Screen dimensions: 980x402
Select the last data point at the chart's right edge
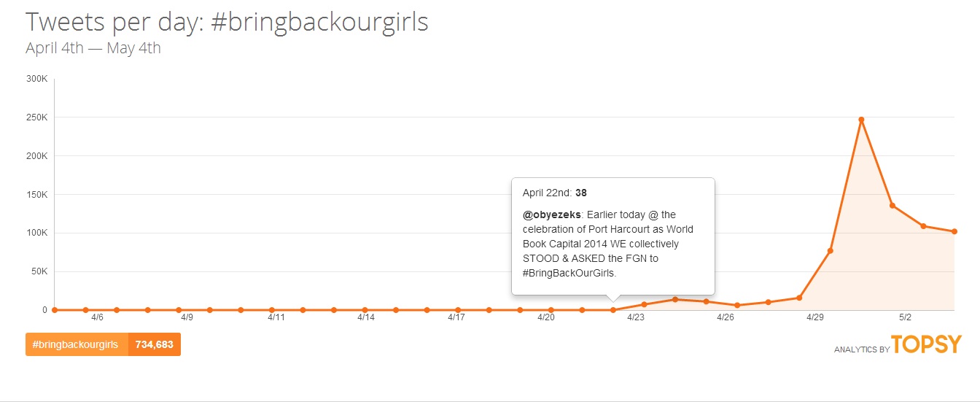pyautogui.click(x=954, y=231)
